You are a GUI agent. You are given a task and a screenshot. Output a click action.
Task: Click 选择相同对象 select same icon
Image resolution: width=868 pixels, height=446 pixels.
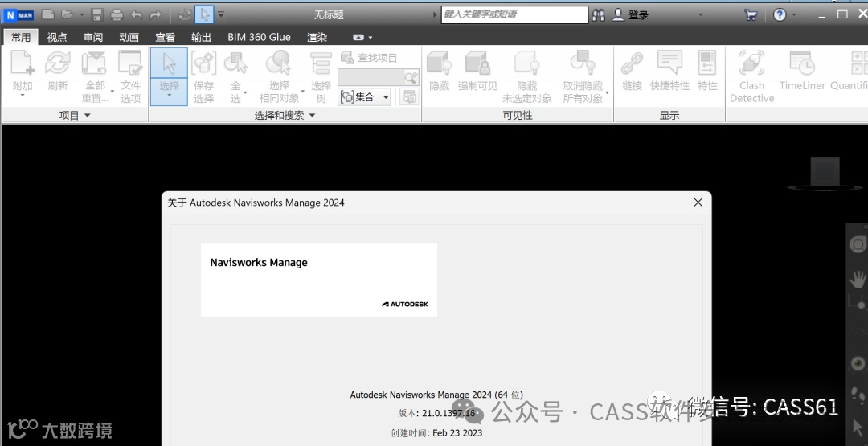click(279, 63)
